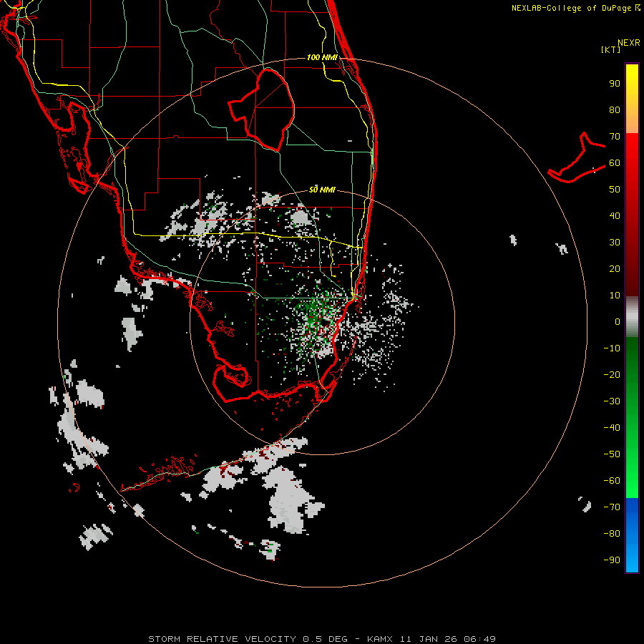Select the 0 knot scale label
Viewport: 644px width, 644px height.
(618, 322)
